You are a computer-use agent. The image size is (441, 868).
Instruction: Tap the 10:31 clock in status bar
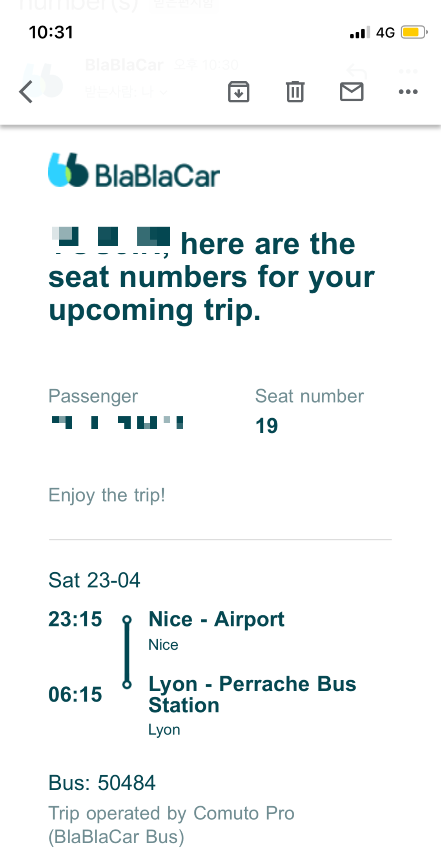point(51,32)
